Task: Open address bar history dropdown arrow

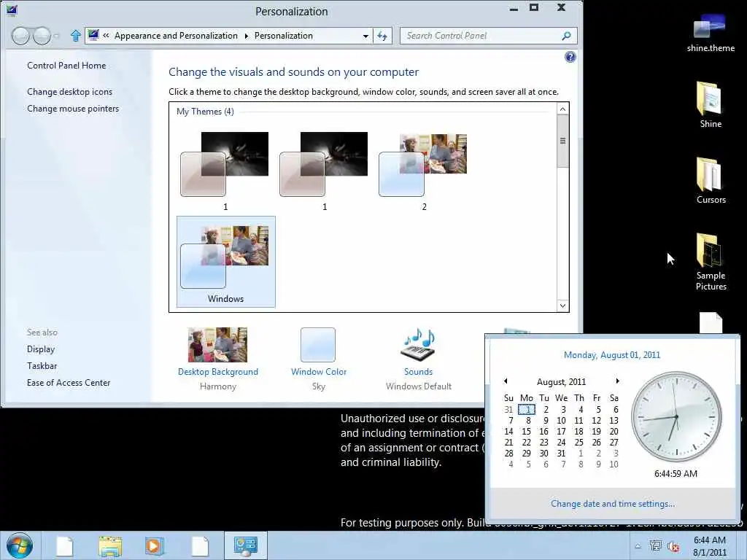Action: (x=365, y=36)
